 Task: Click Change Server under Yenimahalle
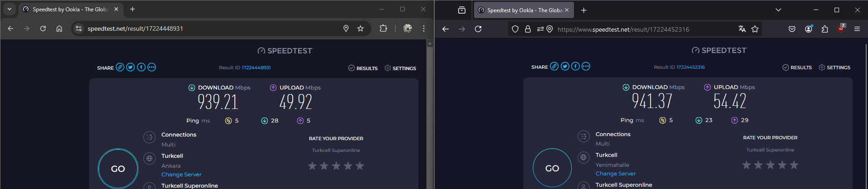coord(616,174)
